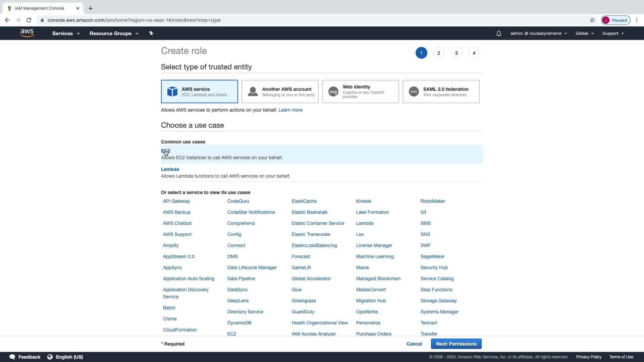The image size is (644, 362).
Task: Open the notifications bell icon
Action: click(498, 34)
